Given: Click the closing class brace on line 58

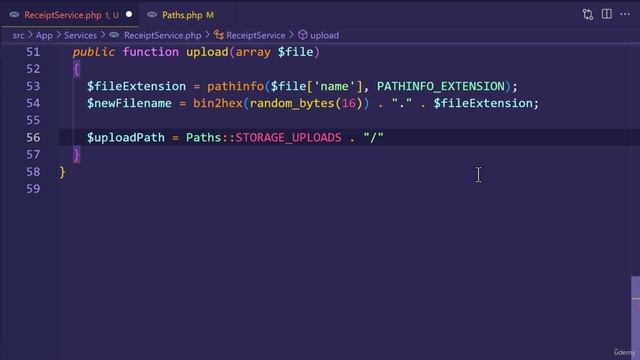Looking at the screenshot, I should [x=62, y=172].
